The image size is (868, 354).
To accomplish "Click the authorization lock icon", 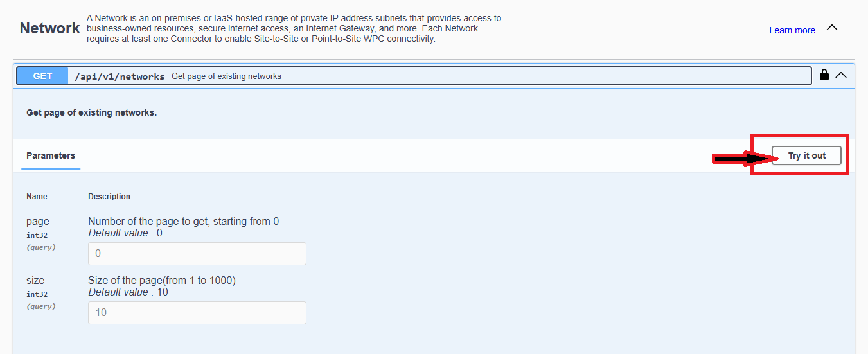I will coord(824,75).
